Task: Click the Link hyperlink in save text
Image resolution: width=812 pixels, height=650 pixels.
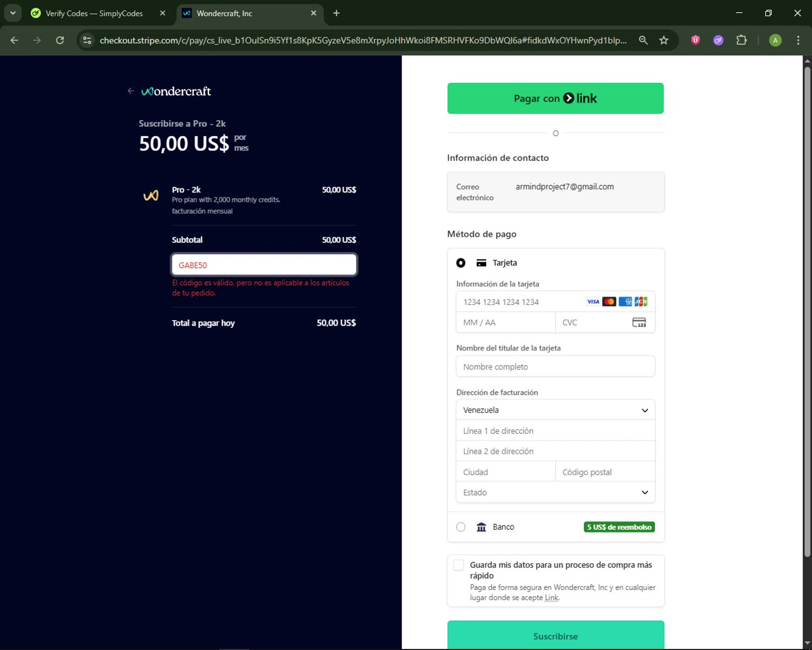Action: tap(552, 597)
